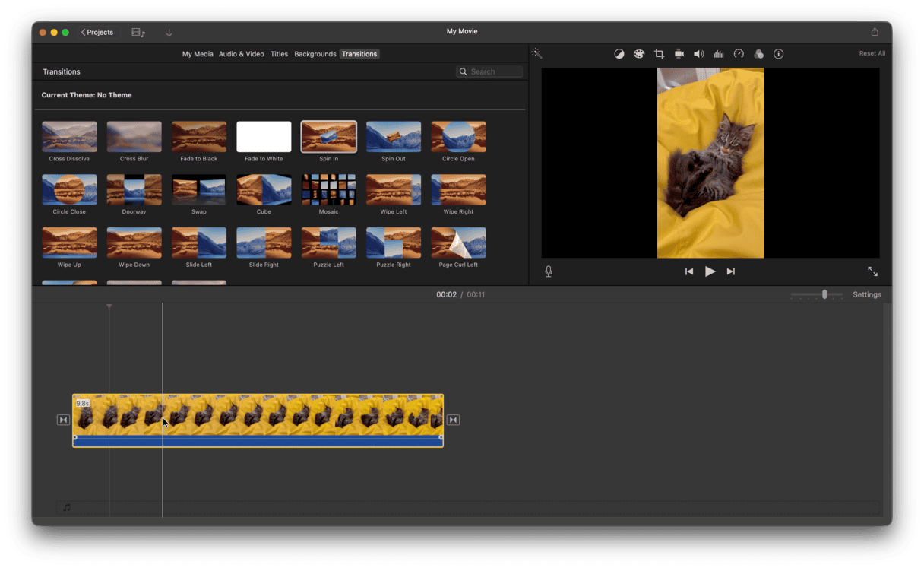Adjust the timeline zoom slider
This screenshot has width=924, height=568.
point(824,294)
